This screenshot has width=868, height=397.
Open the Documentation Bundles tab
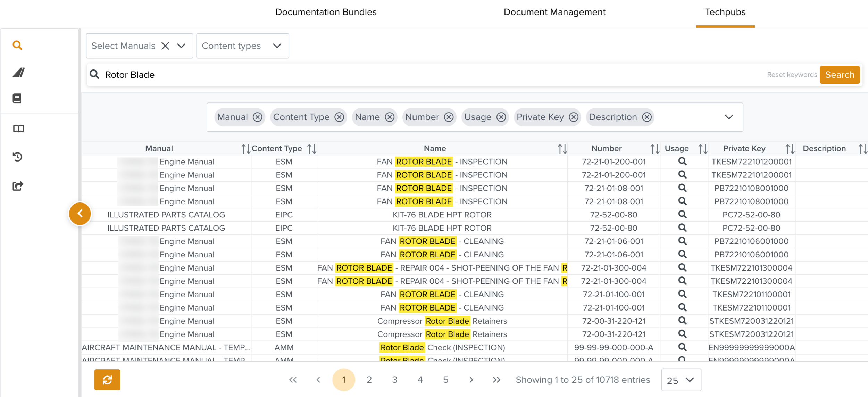pos(326,12)
